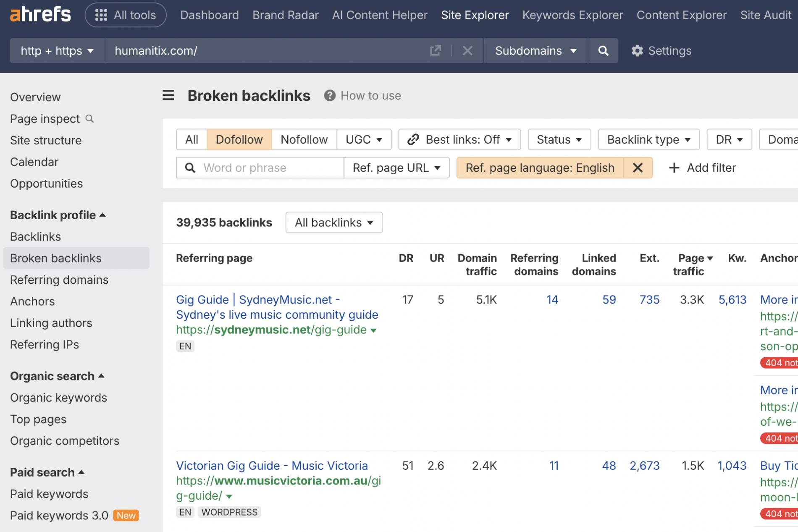798x532 pixels.
Task: Open Site Audit
Action: (x=765, y=15)
